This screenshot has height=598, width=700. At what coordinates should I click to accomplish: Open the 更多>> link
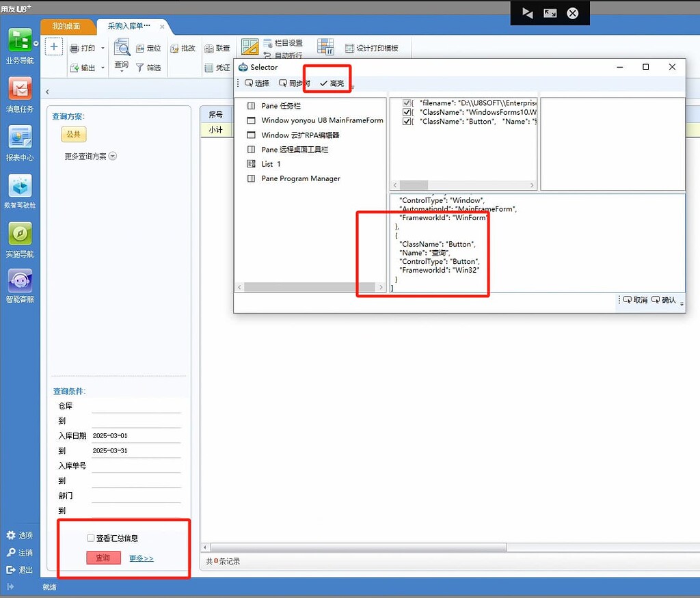click(142, 558)
